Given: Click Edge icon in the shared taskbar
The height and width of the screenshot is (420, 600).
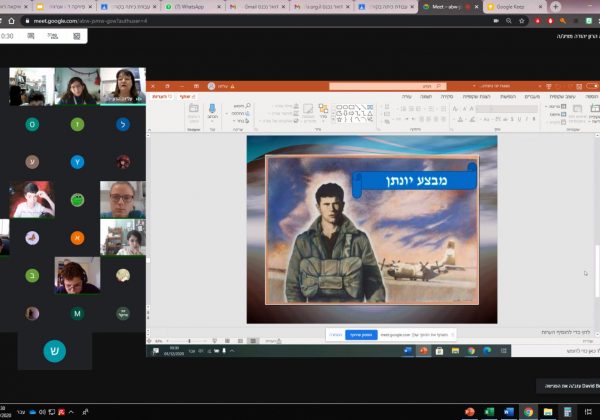Looking at the screenshot, I should click(487, 350).
